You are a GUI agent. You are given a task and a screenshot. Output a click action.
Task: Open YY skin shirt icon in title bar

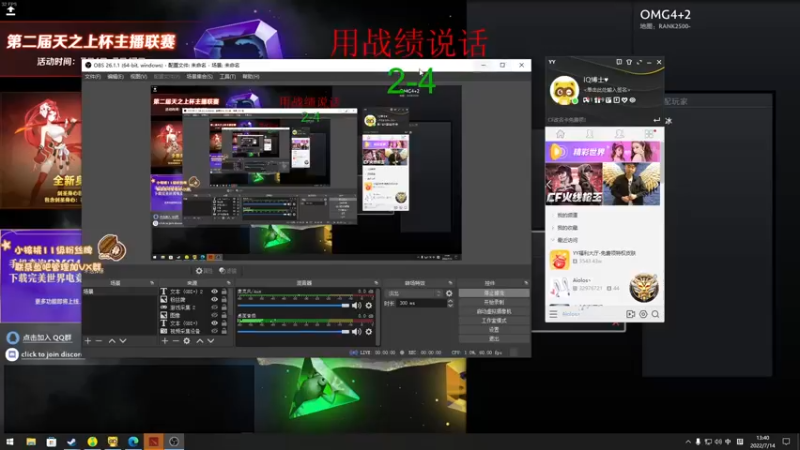coord(629,62)
